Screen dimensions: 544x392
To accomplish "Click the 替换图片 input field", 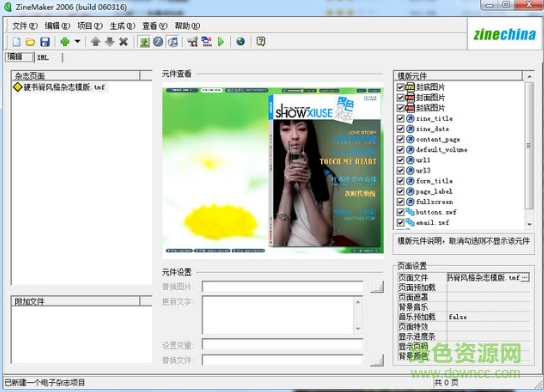I will 282,287.
